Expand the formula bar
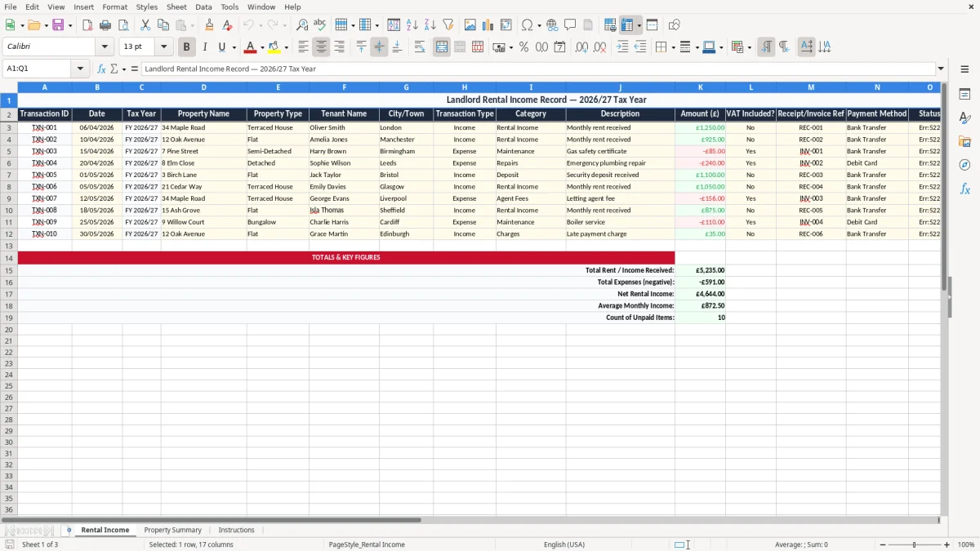 pyautogui.click(x=941, y=69)
